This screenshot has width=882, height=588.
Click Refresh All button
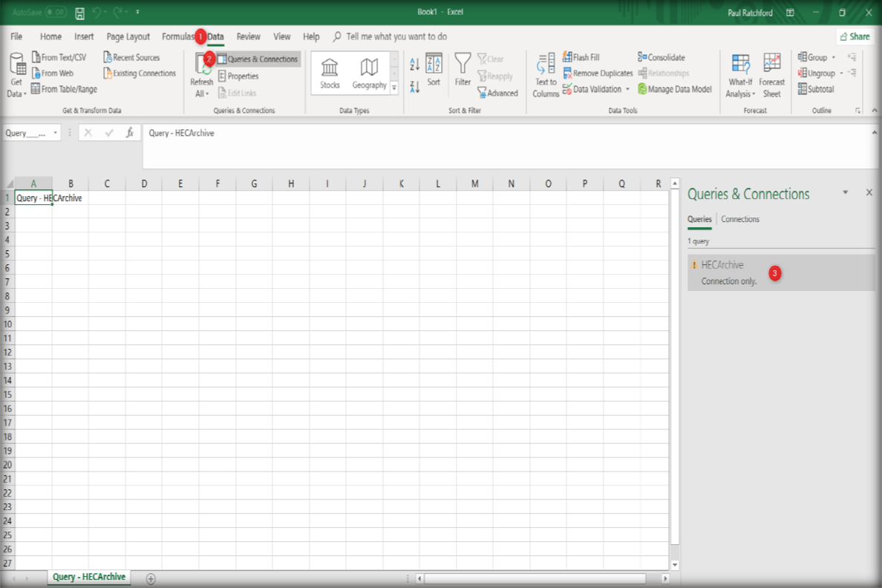pyautogui.click(x=201, y=76)
